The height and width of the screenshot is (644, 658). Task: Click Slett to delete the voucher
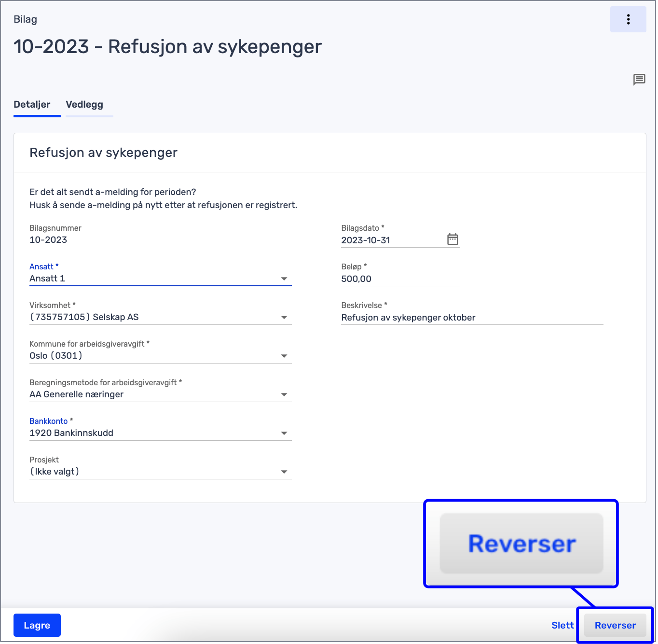[562, 625]
